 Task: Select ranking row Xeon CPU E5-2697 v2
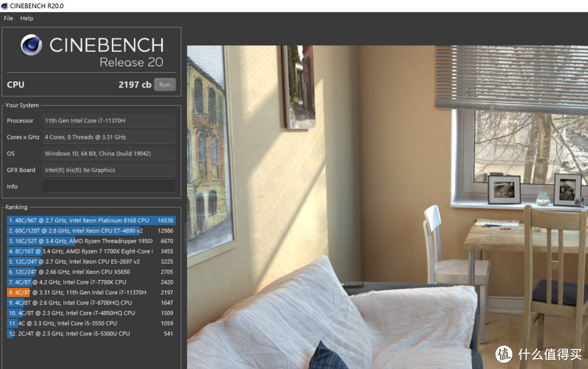click(91, 262)
